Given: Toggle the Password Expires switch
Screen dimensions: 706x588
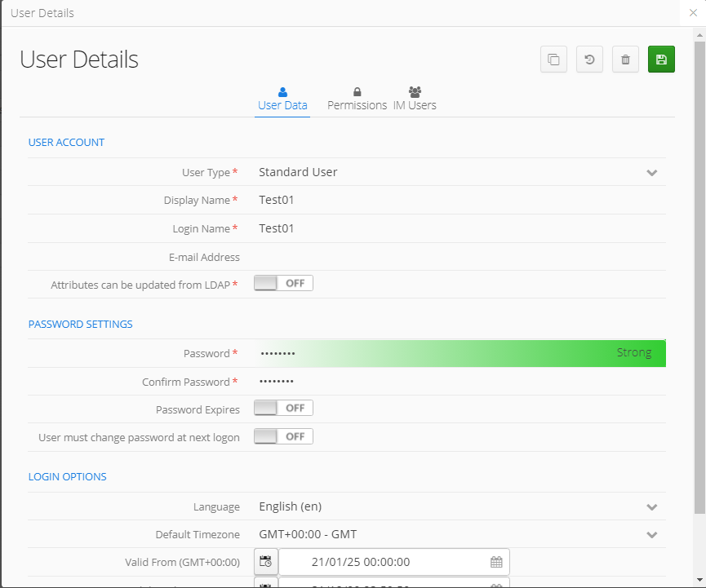Looking at the screenshot, I should [x=283, y=408].
